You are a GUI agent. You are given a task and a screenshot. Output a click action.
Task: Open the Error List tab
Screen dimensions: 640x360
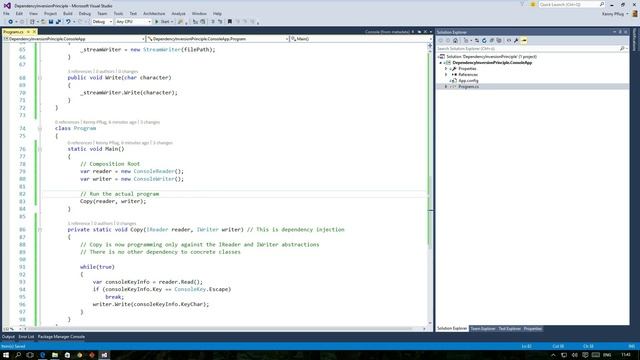(26, 337)
